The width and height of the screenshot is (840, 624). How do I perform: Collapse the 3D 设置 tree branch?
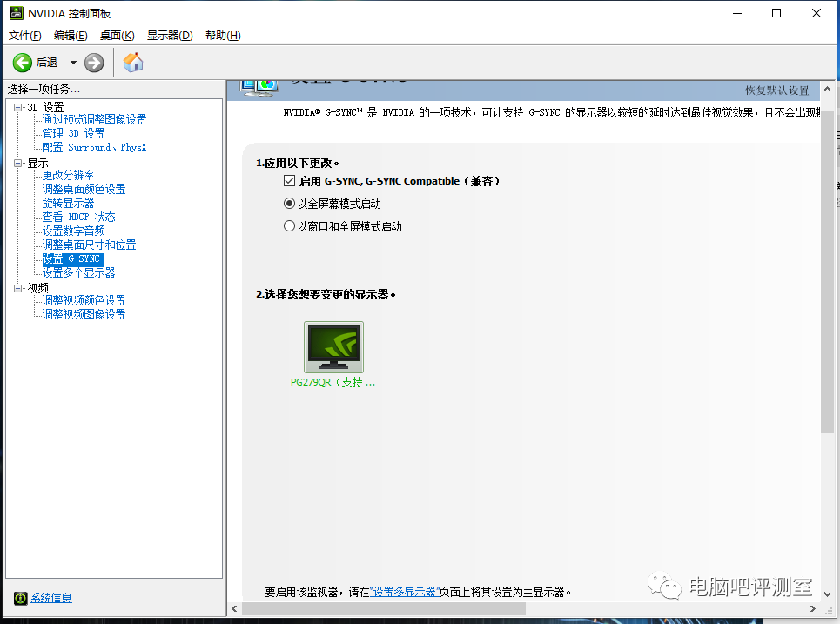click(x=17, y=107)
